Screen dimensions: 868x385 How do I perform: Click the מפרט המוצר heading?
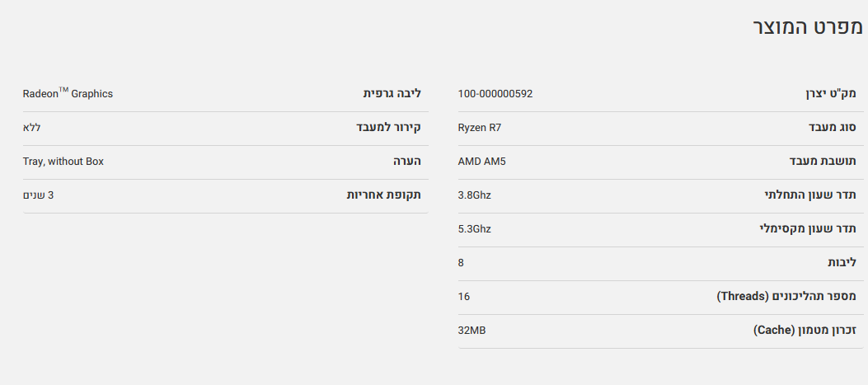pos(807,26)
